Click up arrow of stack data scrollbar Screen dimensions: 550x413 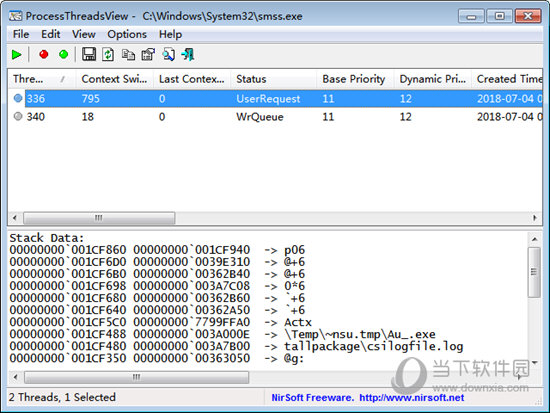(x=535, y=239)
